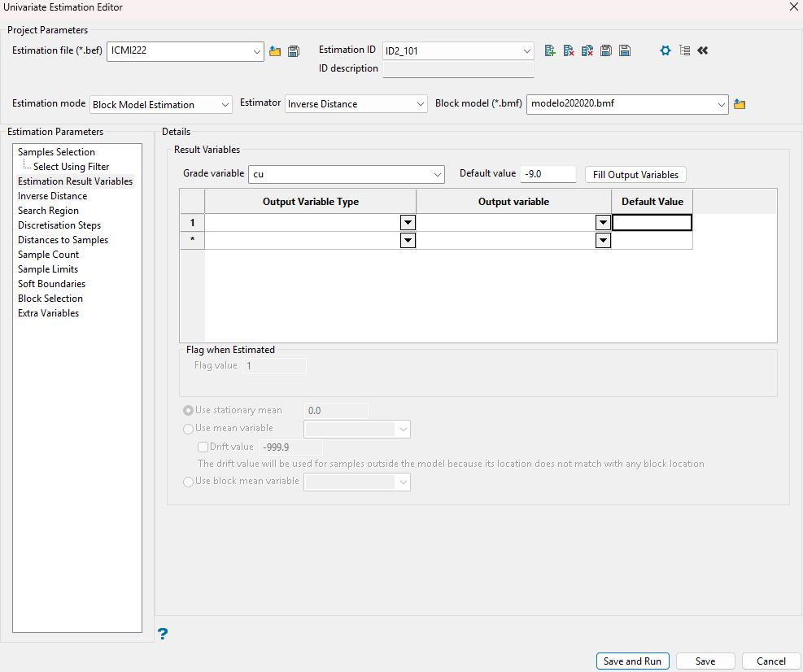Image resolution: width=803 pixels, height=672 pixels.
Task: Open Use block mean variable combo box
Action: (357, 482)
